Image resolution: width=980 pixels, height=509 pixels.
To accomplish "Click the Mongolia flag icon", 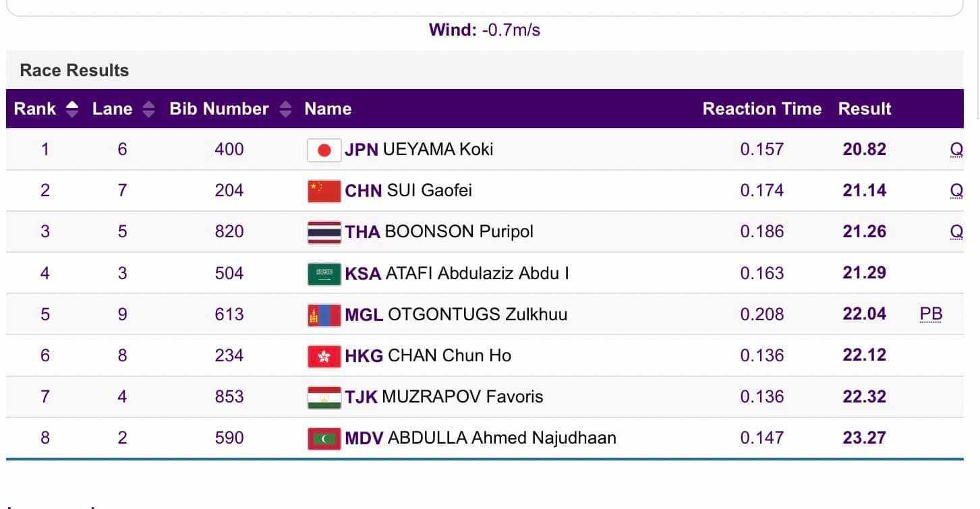I will 324,315.
